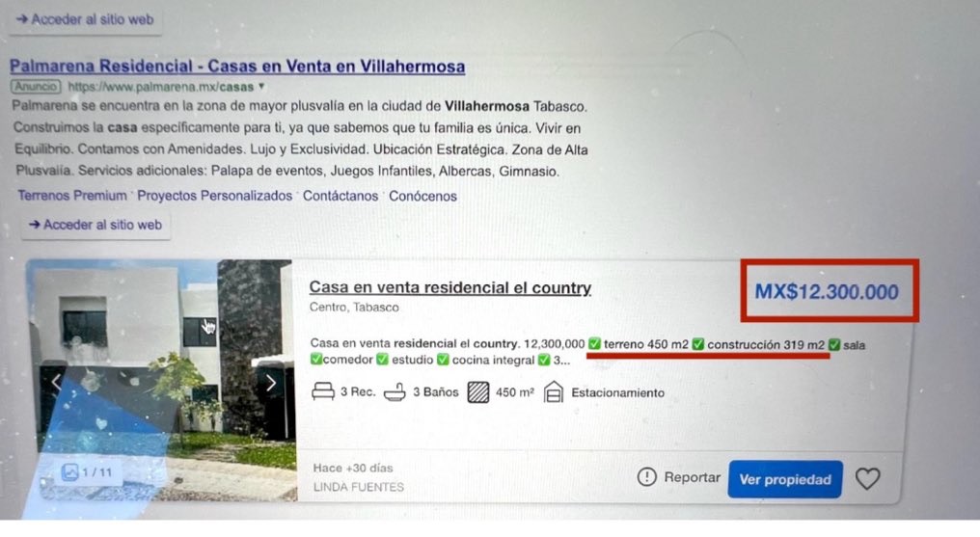Click the hatched area icon for 450 m²

(x=478, y=392)
